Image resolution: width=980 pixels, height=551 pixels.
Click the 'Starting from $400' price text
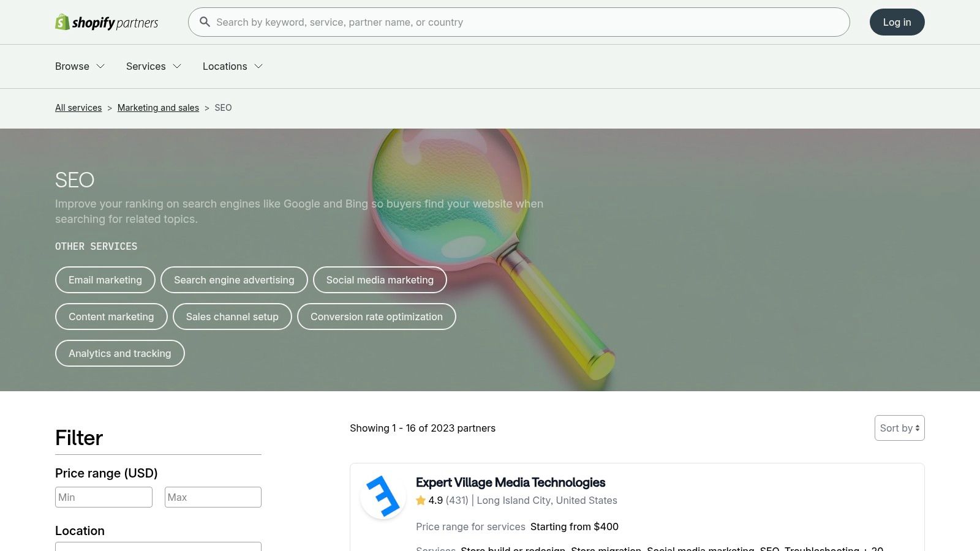pos(575,527)
